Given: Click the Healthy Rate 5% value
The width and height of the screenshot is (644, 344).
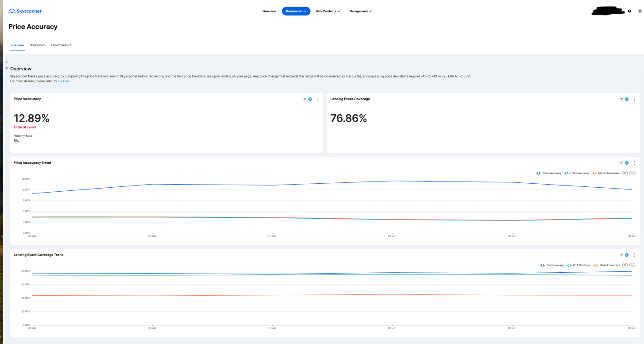Looking at the screenshot, I should pos(16,141).
